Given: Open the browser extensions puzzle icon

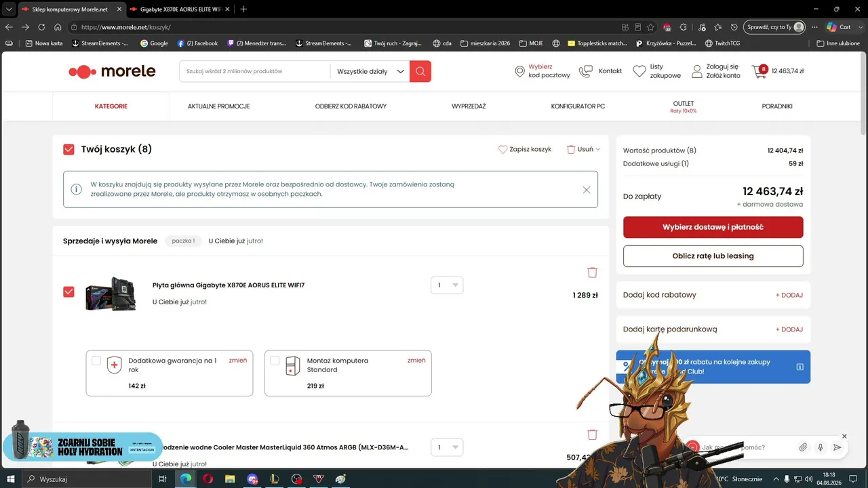Looking at the screenshot, I should (684, 27).
